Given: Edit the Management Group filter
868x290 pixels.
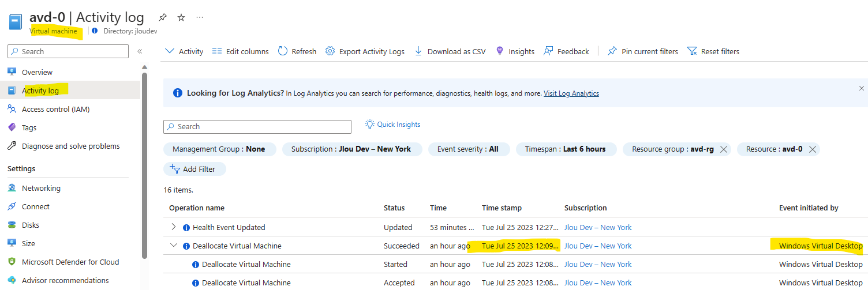Looking at the screenshot, I should point(219,149).
